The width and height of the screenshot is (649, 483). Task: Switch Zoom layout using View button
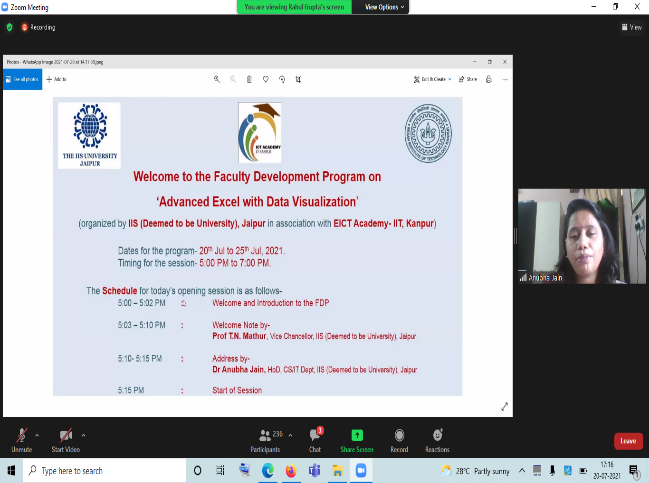coord(631,27)
